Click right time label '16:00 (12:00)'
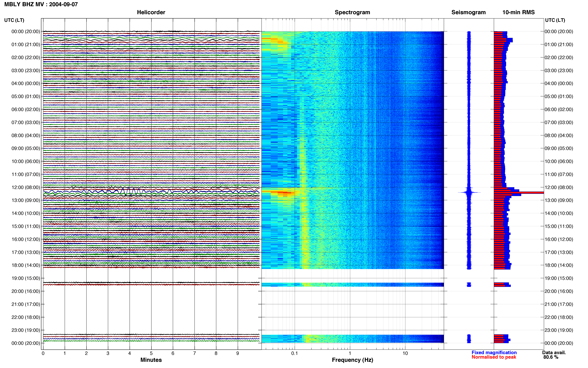 click(x=559, y=239)
